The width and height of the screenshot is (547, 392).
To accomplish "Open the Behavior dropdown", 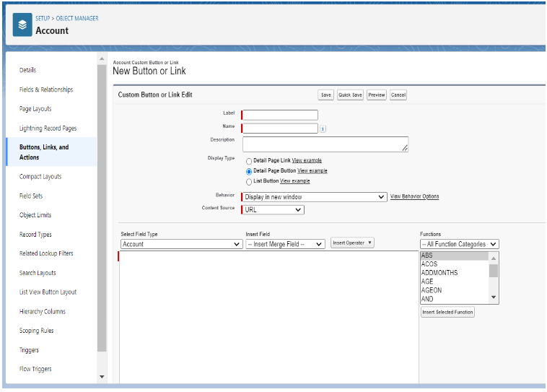I will 315,197.
